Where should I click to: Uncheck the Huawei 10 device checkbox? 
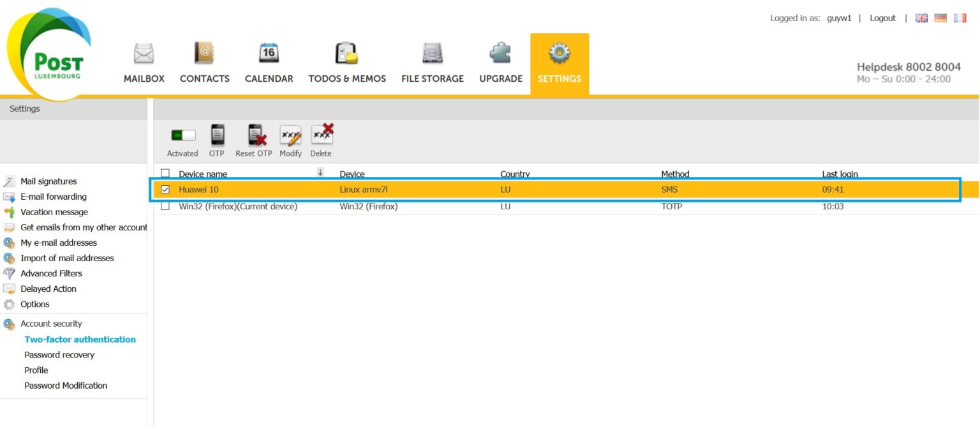click(166, 190)
